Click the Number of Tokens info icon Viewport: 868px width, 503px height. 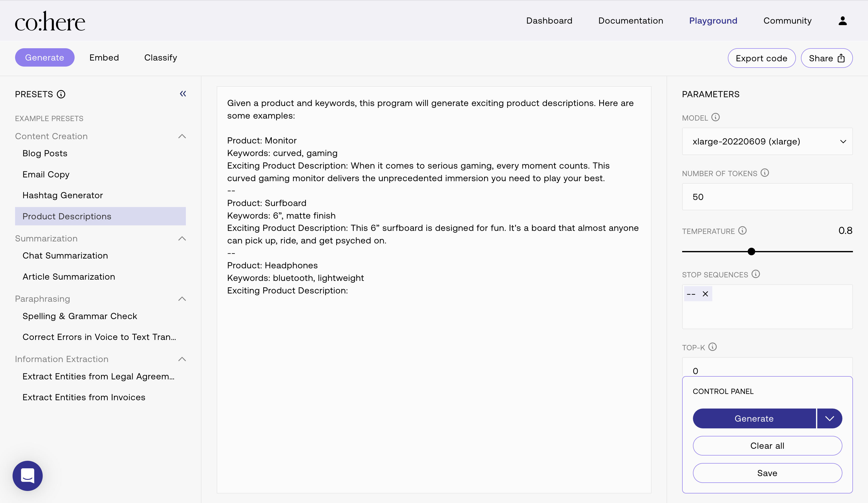765,173
